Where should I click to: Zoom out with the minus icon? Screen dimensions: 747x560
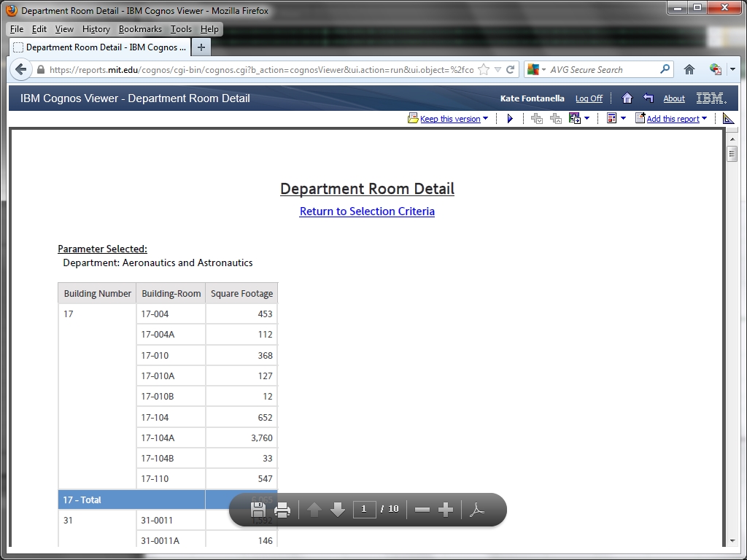pos(422,510)
